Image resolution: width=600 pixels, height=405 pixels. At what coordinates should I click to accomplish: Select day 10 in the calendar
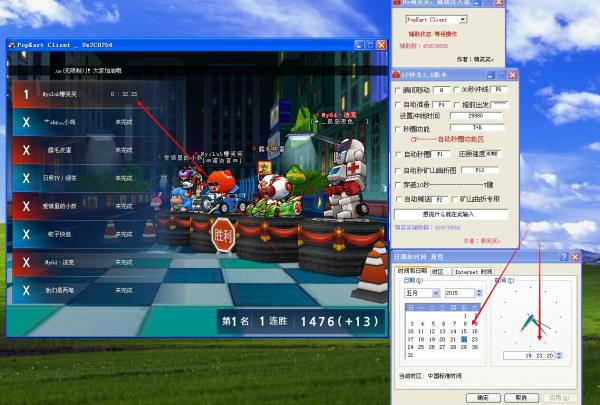[411, 332]
